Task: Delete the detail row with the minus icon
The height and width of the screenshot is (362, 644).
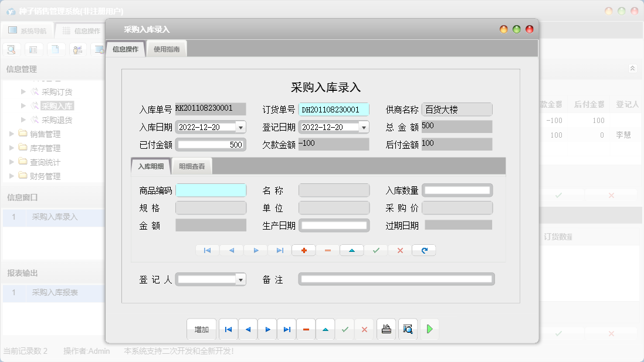Action: (x=328, y=250)
